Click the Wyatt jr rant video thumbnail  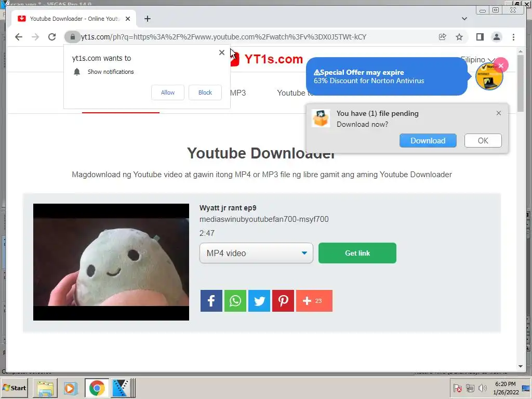click(x=111, y=262)
